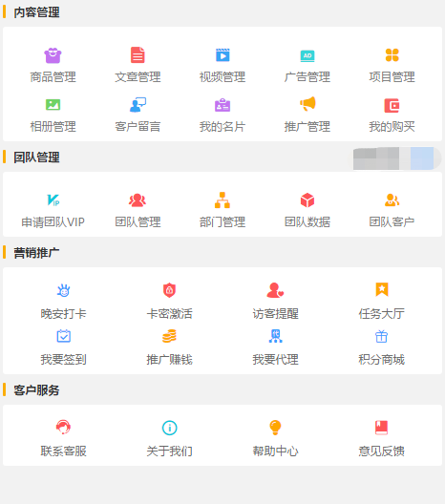Viewport: 445px width, 504px height.
Task: Open the 相册管理 picture icon
Action: 53,105
